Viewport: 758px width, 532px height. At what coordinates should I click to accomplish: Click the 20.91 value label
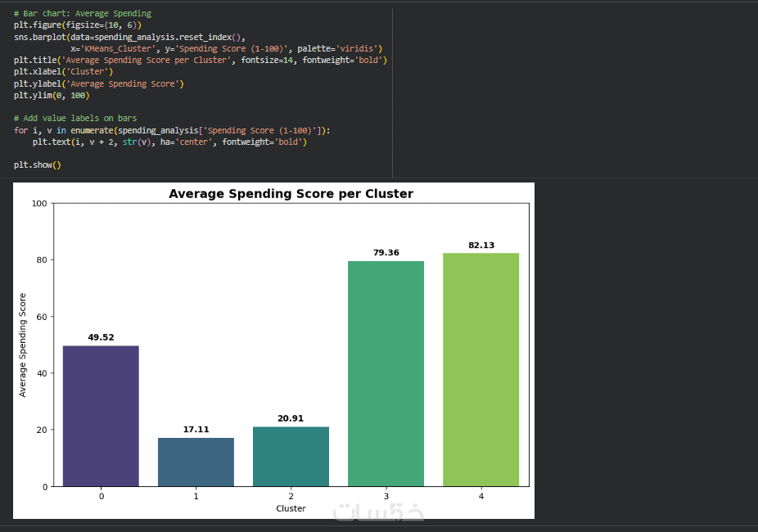pyautogui.click(x=291, y=418)
